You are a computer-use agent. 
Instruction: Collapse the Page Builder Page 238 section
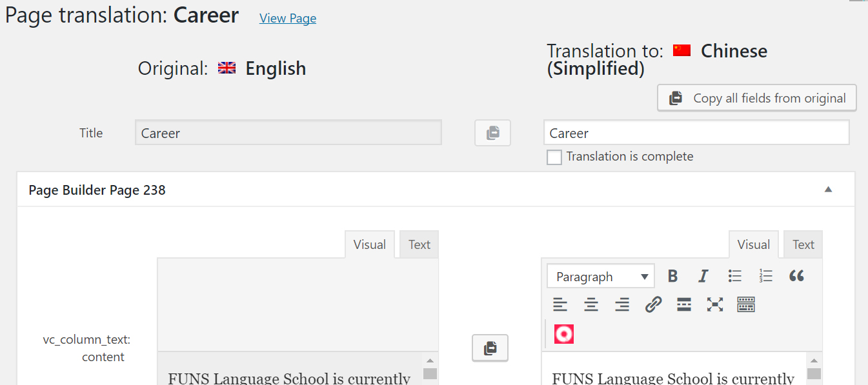(829, 190)
